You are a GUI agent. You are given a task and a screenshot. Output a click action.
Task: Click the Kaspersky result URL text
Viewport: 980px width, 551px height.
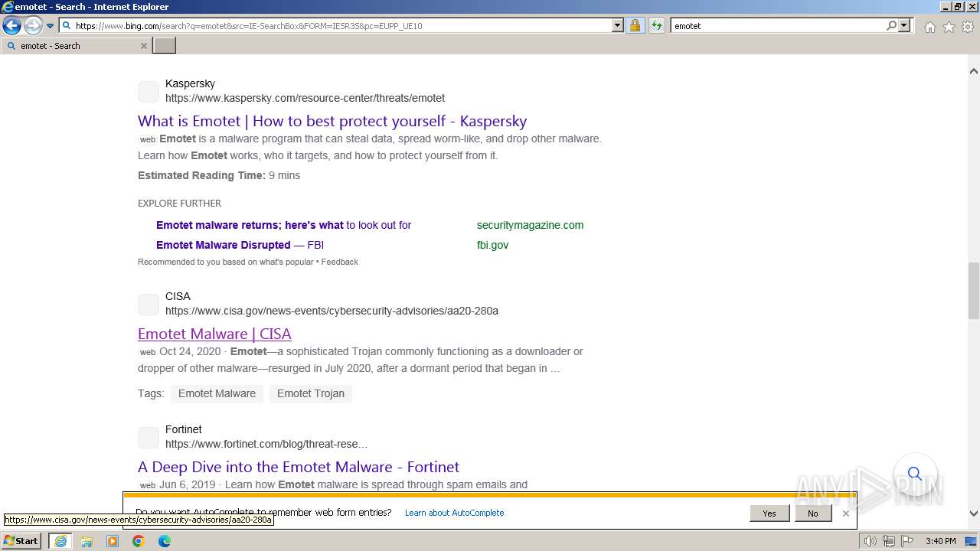coord(305,98)
